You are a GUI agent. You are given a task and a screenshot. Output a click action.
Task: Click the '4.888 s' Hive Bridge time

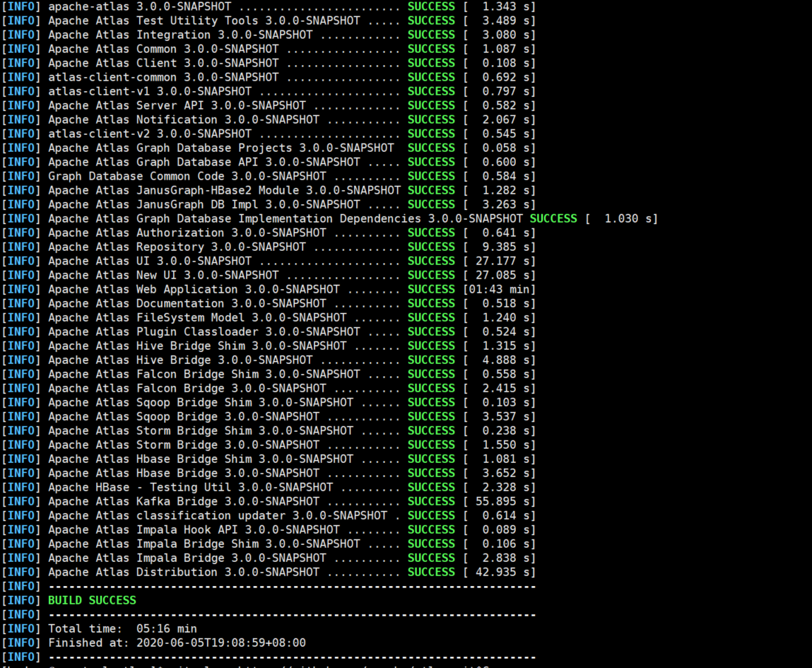coord(506,360)
